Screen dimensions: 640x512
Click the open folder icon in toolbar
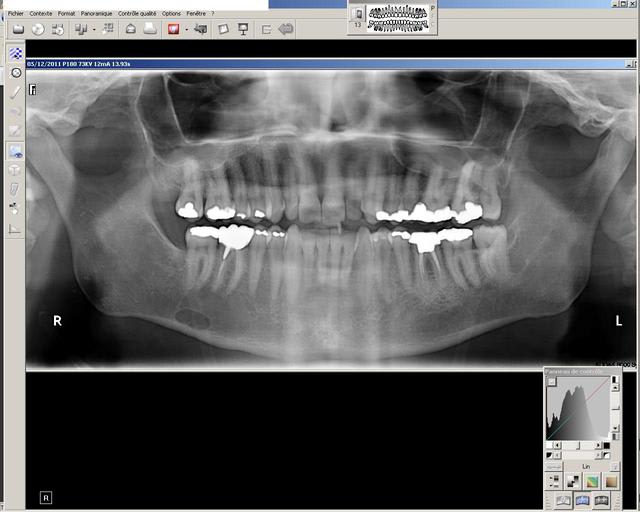(x=18, y=29)
